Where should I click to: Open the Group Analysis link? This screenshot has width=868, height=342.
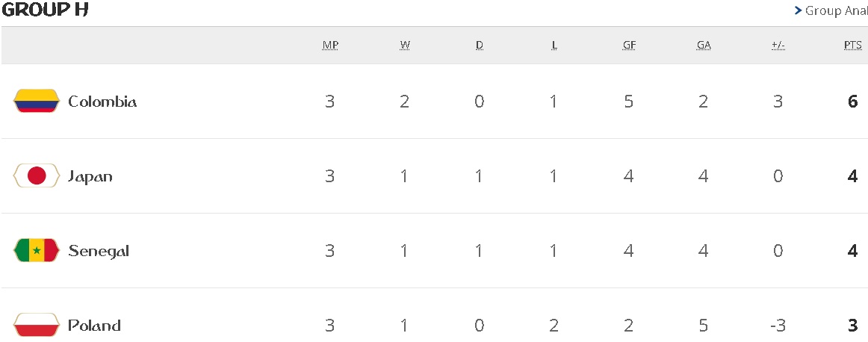pos(833,10)
